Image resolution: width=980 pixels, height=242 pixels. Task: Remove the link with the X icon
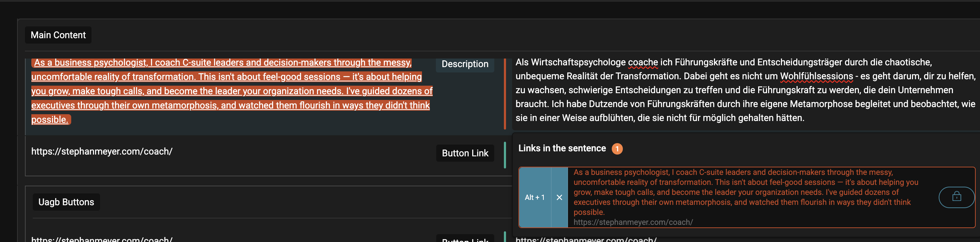pyautogui.click(x=559, y=197)
